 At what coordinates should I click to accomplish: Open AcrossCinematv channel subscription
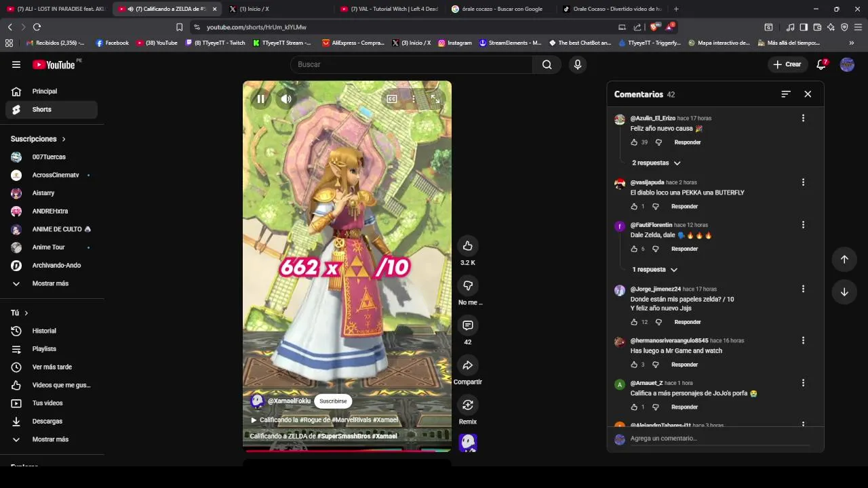pos(52,175)
